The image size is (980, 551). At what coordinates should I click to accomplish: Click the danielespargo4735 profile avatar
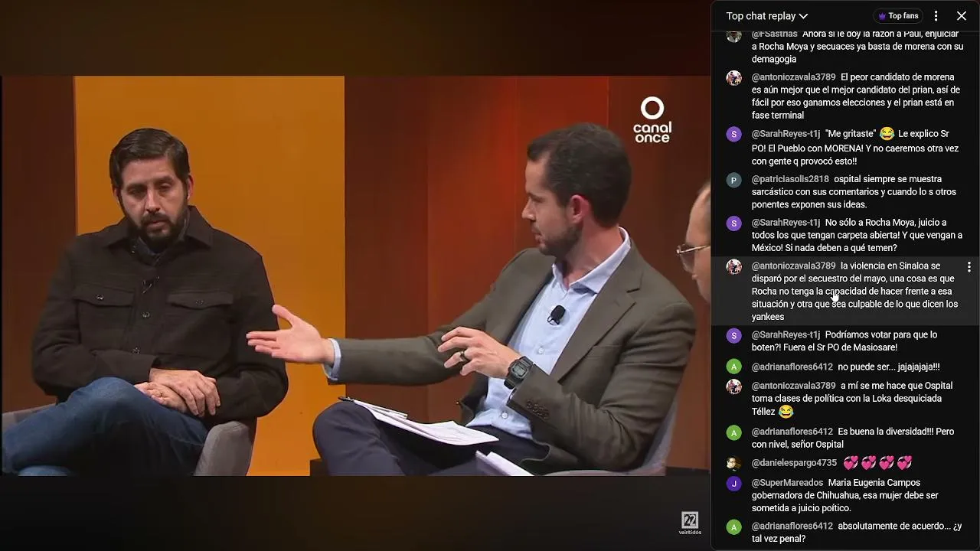[x=734, y=464]
